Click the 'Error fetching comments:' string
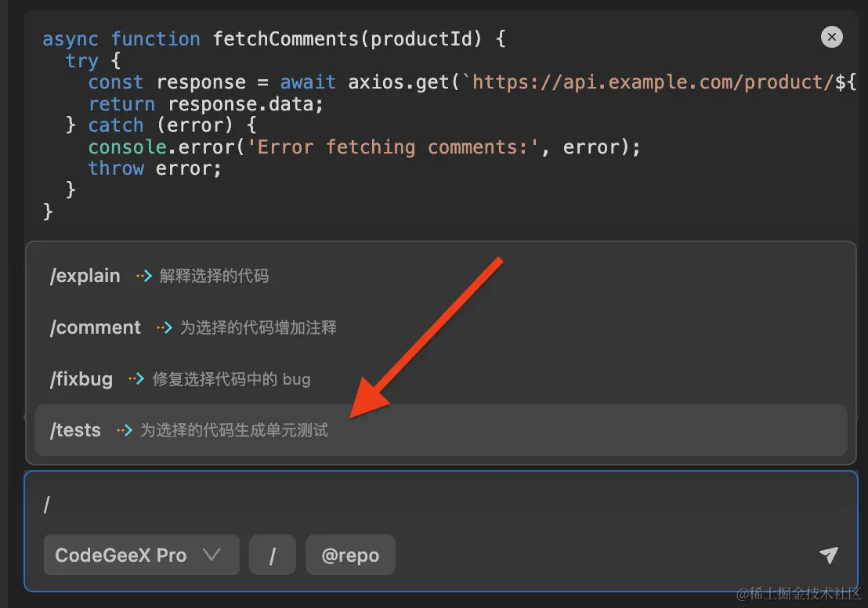Image resolution: width=868 pixels, height=608 pixels. [392, 147]
